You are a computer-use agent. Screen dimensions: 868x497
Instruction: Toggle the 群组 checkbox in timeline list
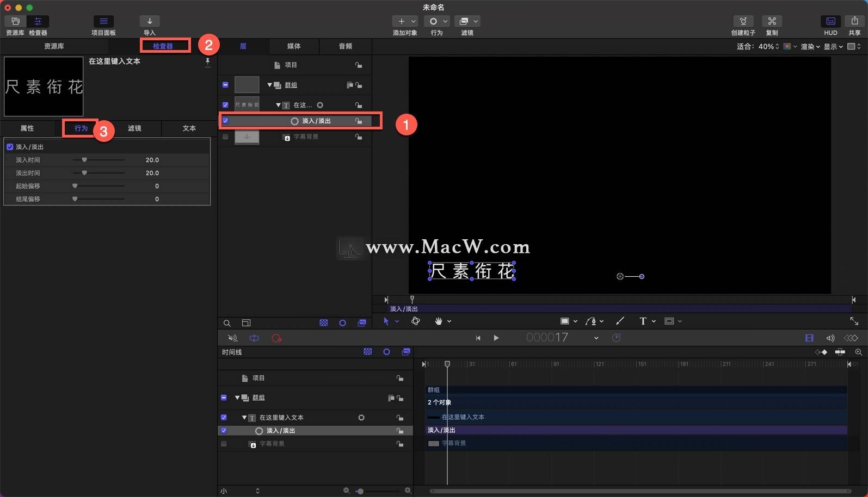click(224, 397)
